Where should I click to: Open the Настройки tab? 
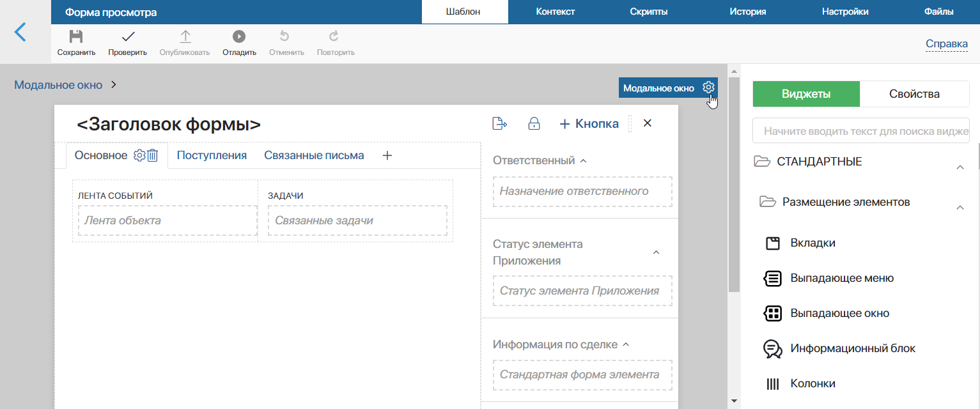(844, 12)
